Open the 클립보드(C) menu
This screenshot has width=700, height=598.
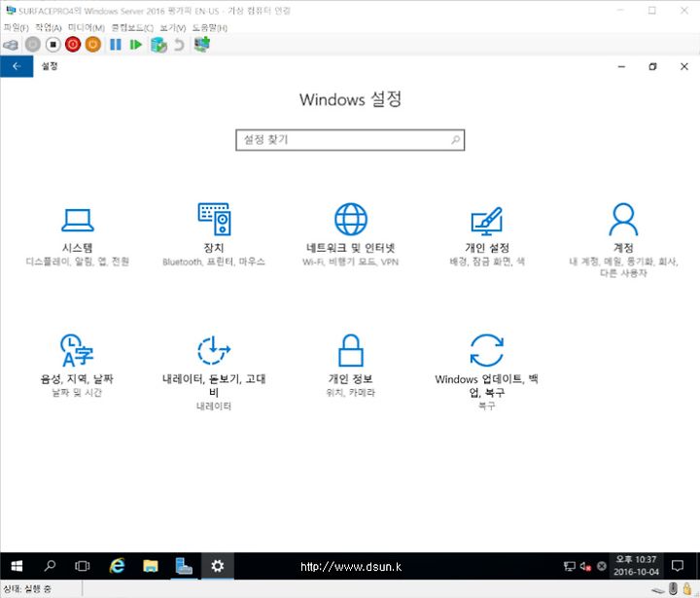coord(132,27)
